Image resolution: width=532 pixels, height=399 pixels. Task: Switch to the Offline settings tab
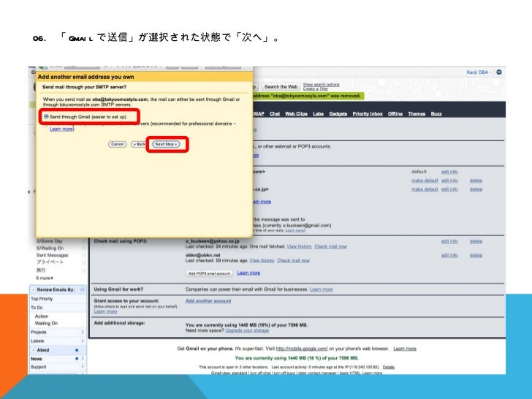tap(395, 114)
